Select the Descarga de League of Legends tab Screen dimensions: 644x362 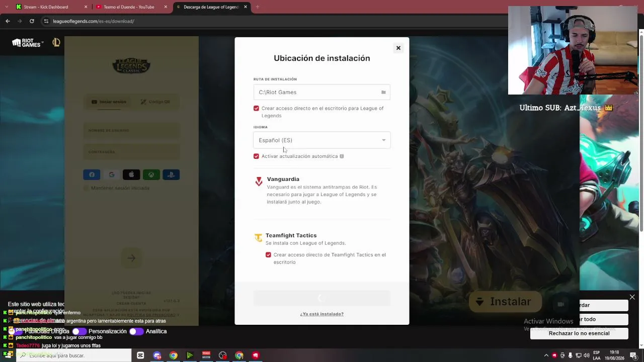click(x=211, y=7)
